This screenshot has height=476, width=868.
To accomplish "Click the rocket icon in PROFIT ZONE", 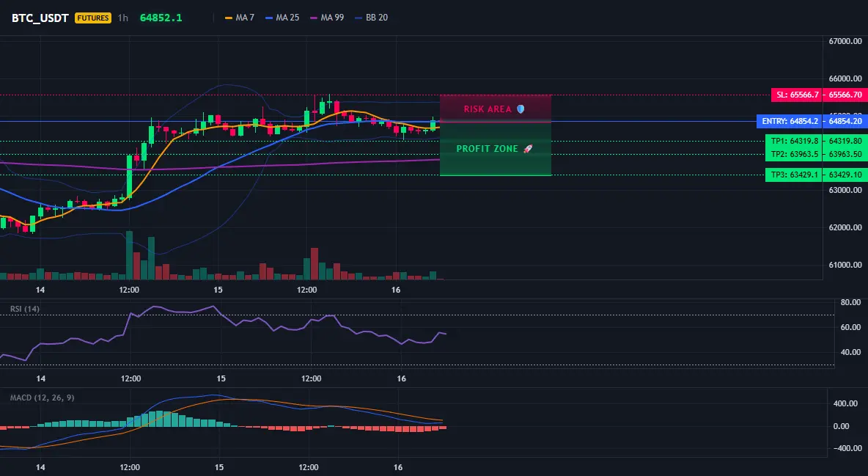I will point(528,148).
